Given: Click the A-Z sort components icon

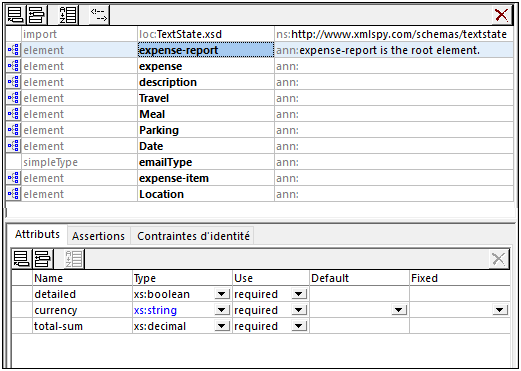Looking at the screenshot, I should tap(68, 15).
